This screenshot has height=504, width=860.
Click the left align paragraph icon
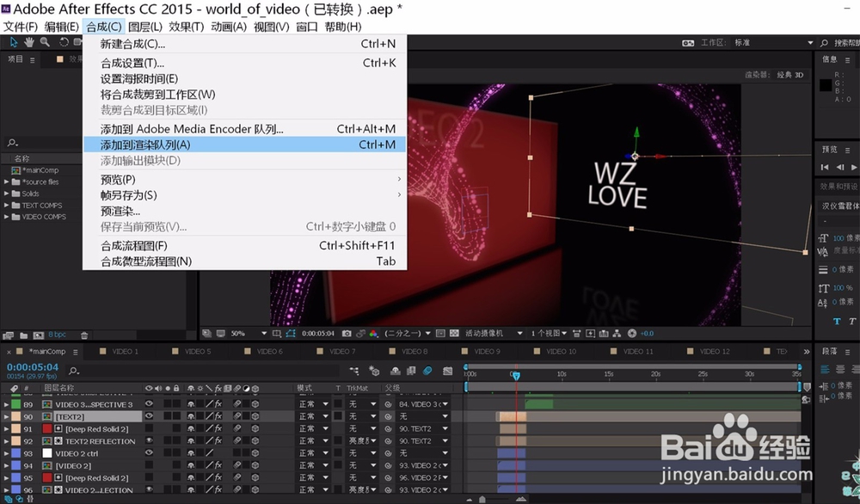(x=825, y=370)
